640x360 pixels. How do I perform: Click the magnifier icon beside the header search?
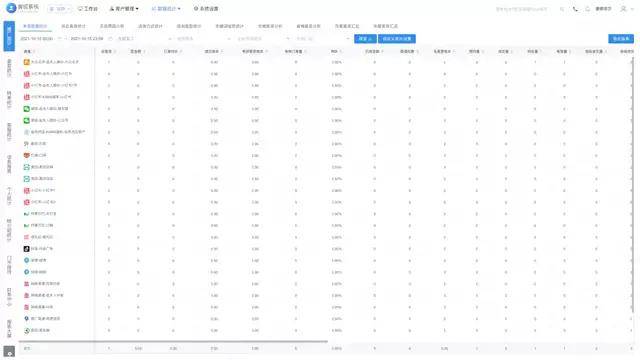pos(562,9)
